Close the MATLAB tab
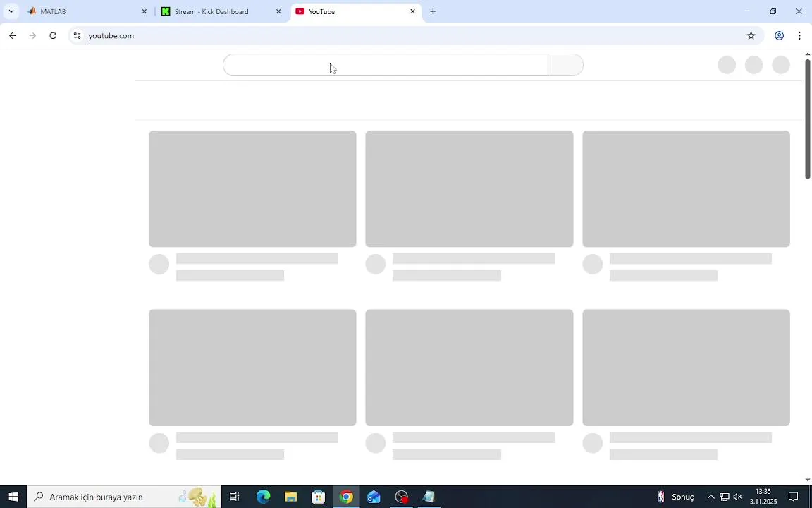812x508 pixels. point(144,11)
